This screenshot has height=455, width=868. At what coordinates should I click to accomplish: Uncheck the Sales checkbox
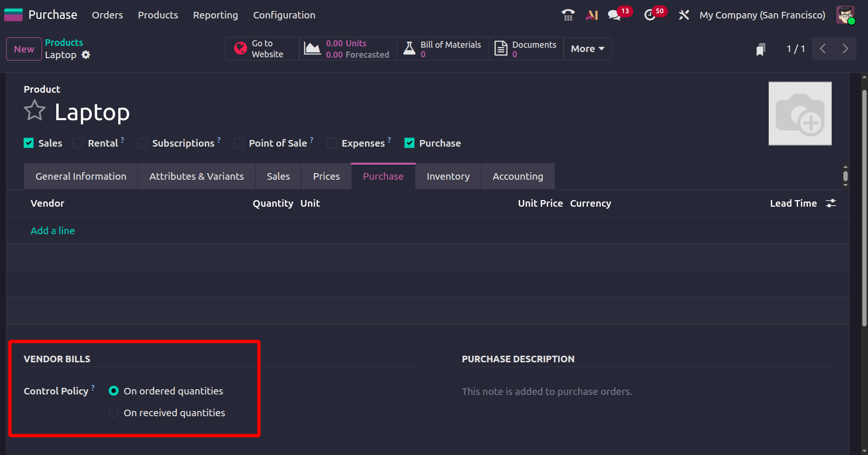[x=28, y=142]
